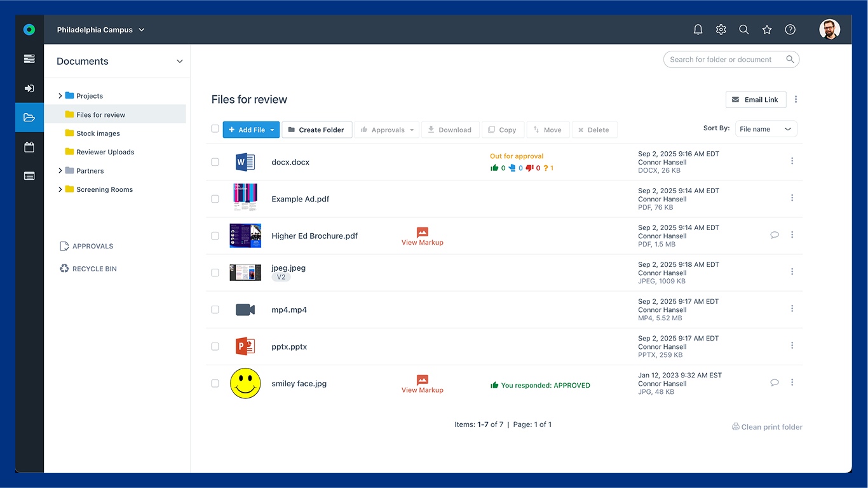Image resolution: width=868 pixels, height=488 pixels.
Task: Click the Move button
Action: click(548, 130)
